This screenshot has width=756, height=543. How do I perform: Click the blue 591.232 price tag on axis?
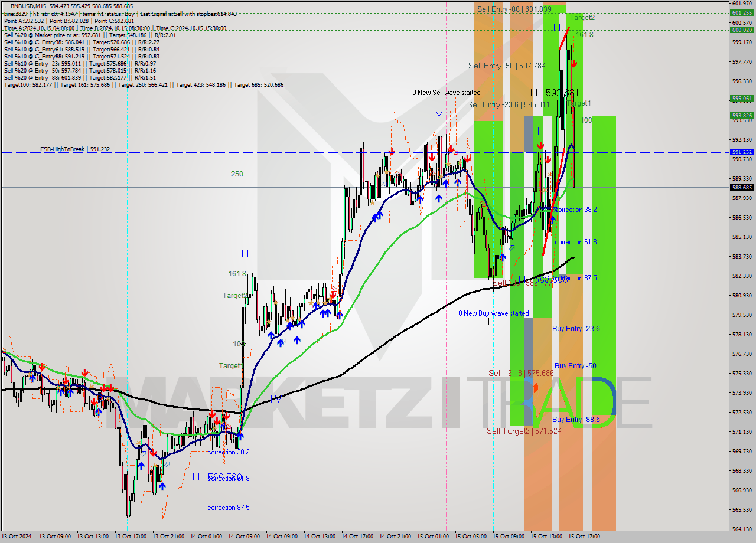click(x=742, y=152)
